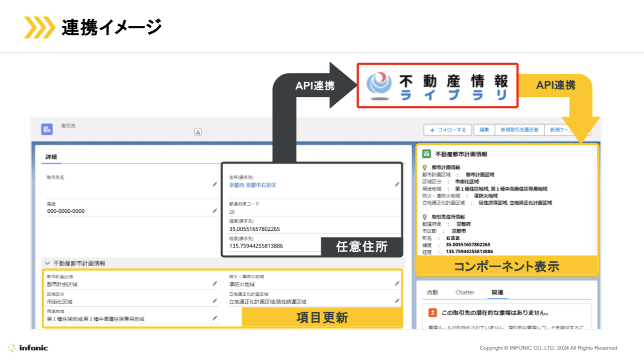Click orange duplicate-check icon
The width and height of the screenshot is (644, 363).
(x=433, y=313)
